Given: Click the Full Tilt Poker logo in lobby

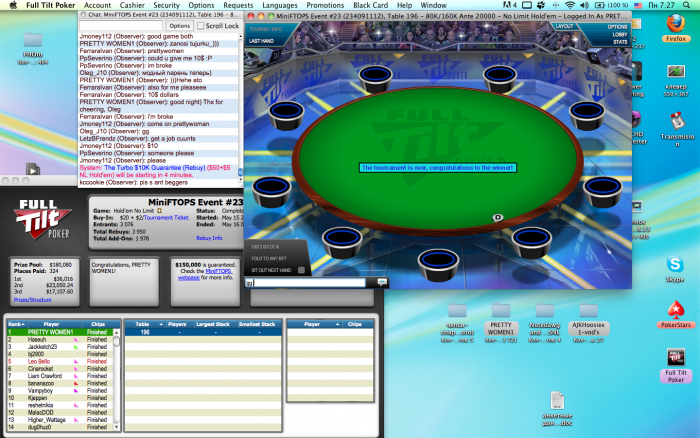Looking at the screenshot, I should pyautogui.click(x=42, y=219).
